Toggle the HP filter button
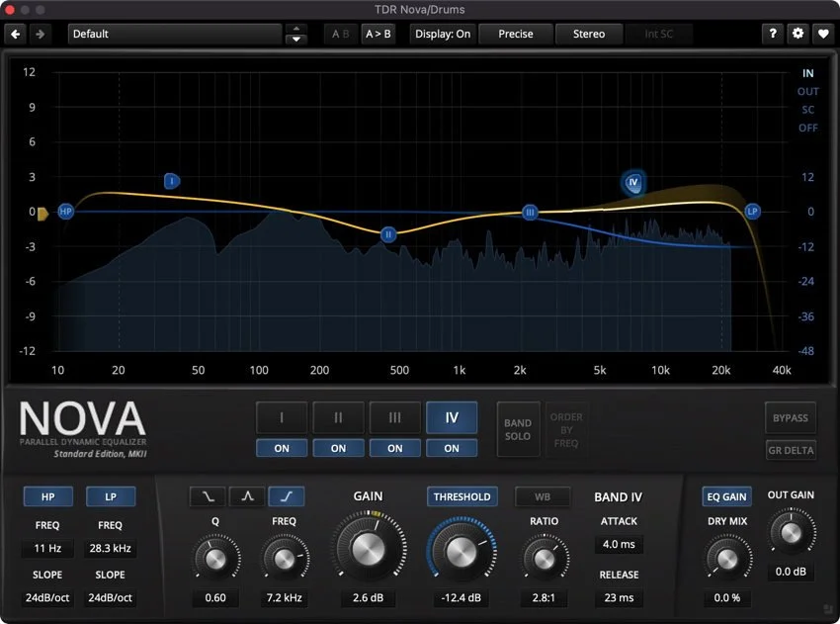Screen dimensions: 840x624 (x=48, y=496)
